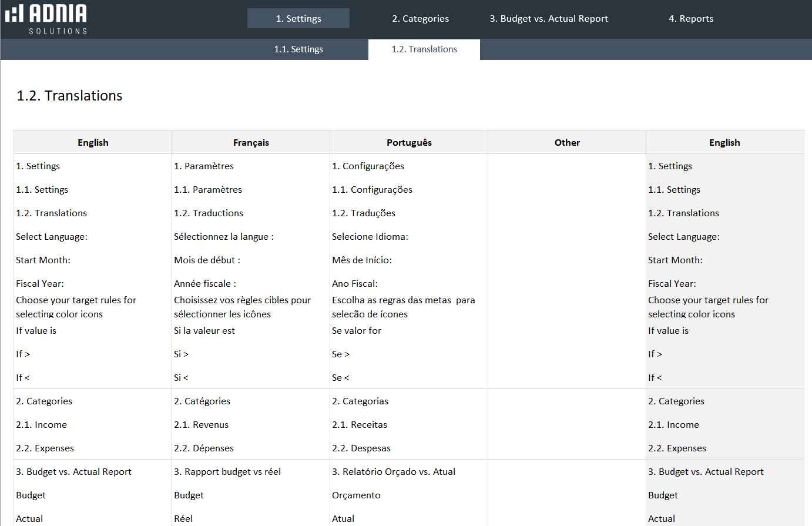Switch to the 4. Reports tab
The width and height of the screenshot is (812, 526).
[691, 18]
